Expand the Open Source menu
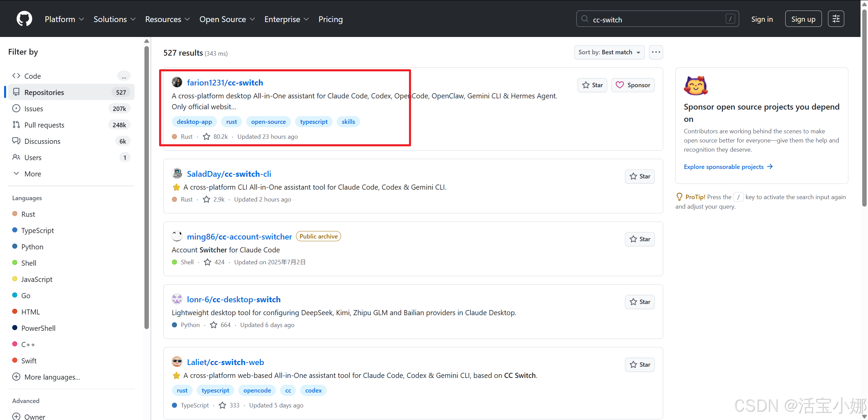This screenshot has width=868, height=420. pyautogui.click(x=227, y=19)
